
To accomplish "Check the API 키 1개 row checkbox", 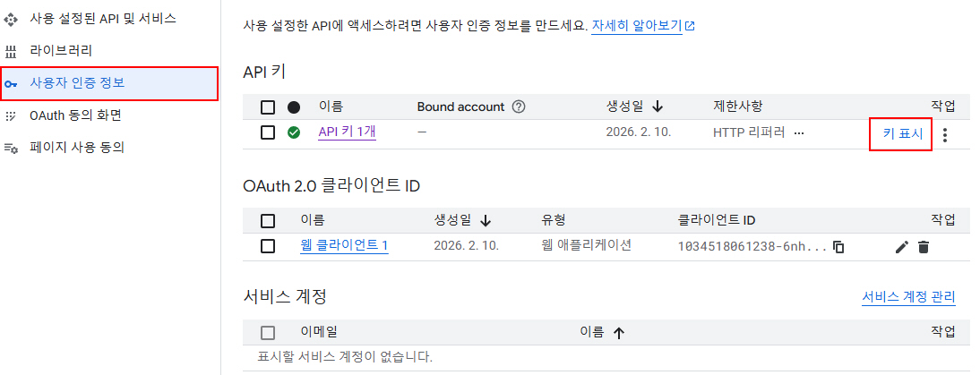I will click(x=268, y=132).
